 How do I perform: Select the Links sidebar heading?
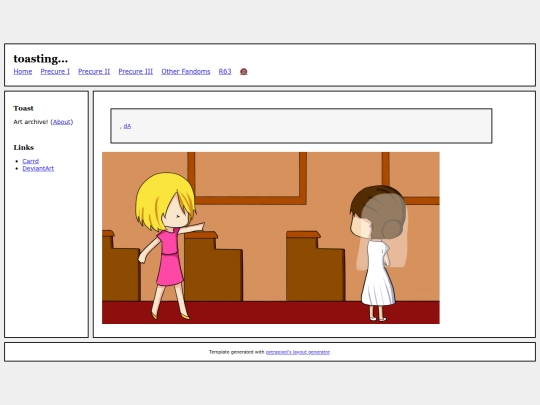point(23,147)
